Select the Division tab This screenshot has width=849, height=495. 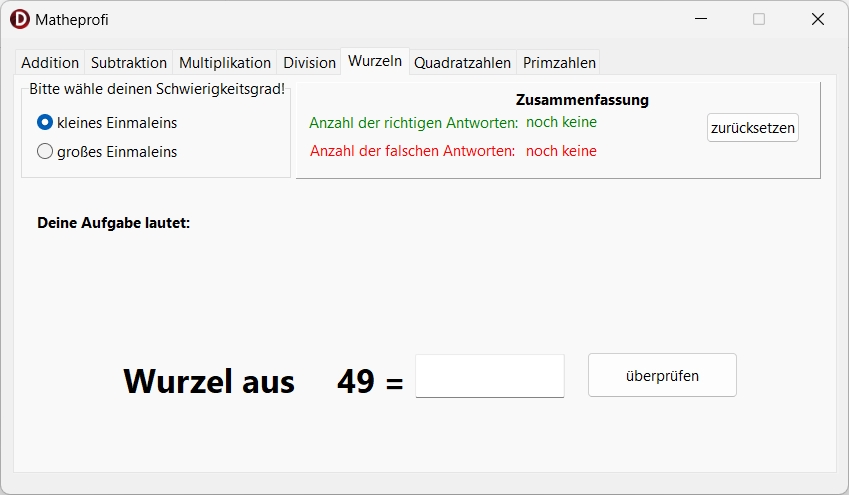click(309, 62)
